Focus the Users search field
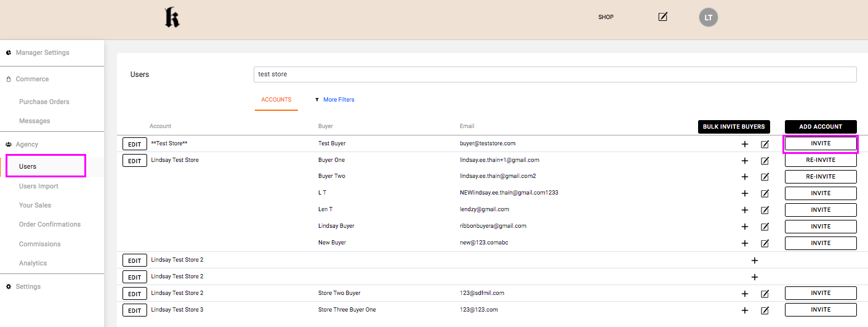The image size is (868, 327). point(554,75)
